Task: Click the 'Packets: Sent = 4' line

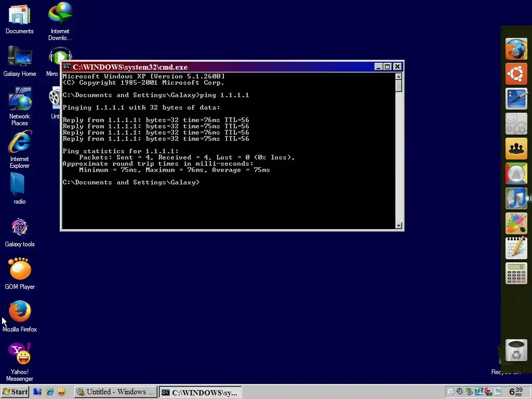Action: pos(187,157)
